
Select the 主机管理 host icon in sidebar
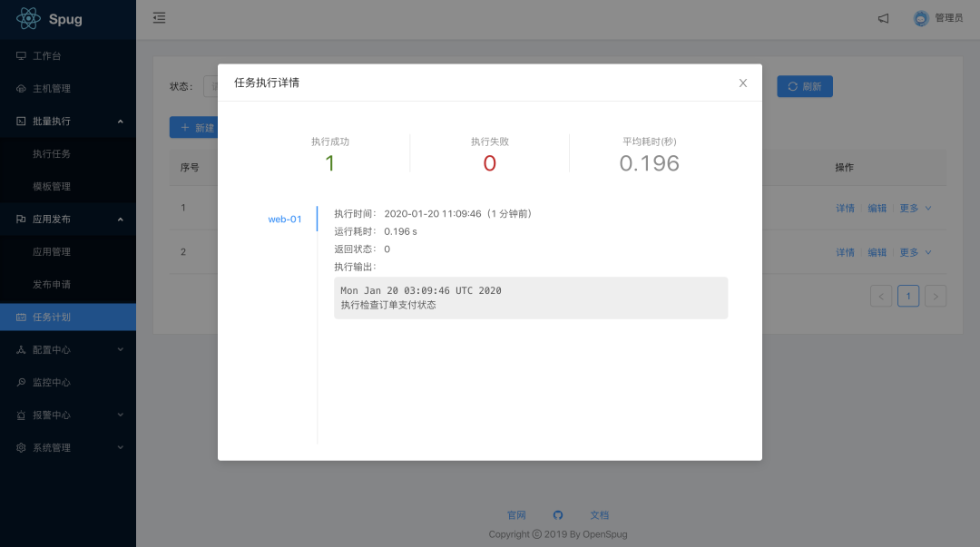coord(20,88)
